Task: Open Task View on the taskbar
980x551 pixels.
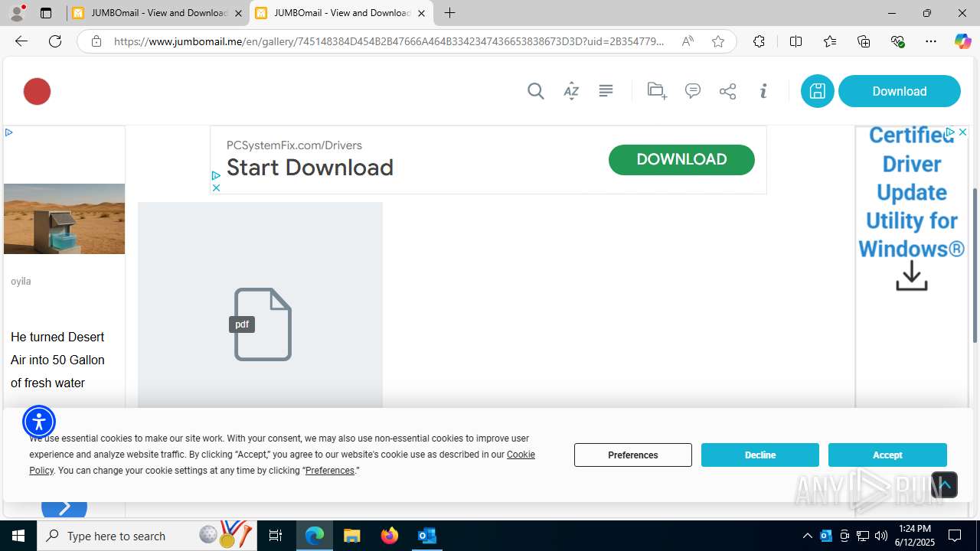Action: tap(276, 536)
